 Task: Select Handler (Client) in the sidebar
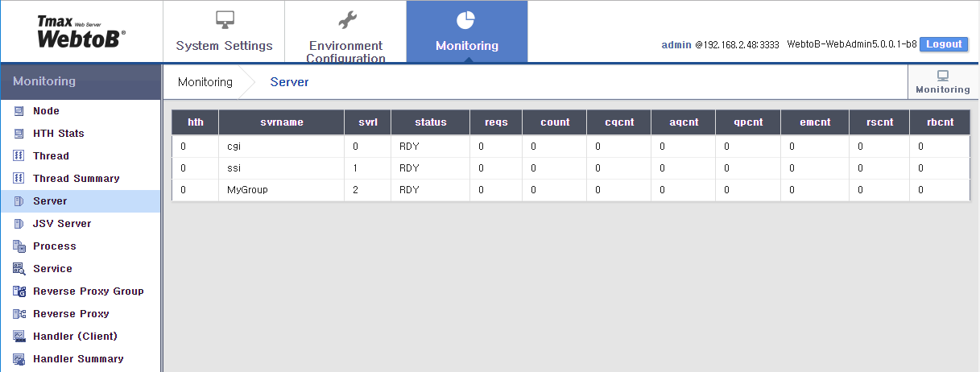pos(81,337)
